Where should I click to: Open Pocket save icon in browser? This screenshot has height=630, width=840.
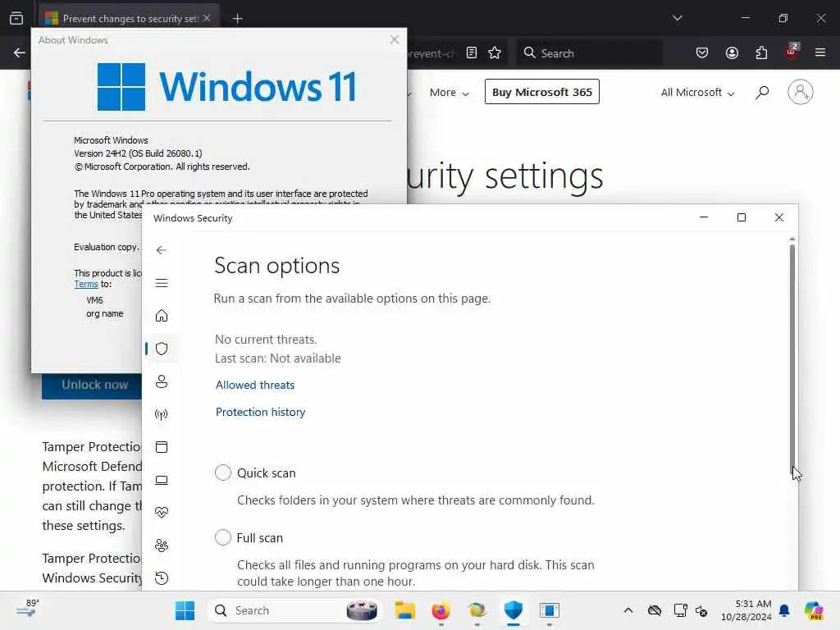tap(702, 52)
